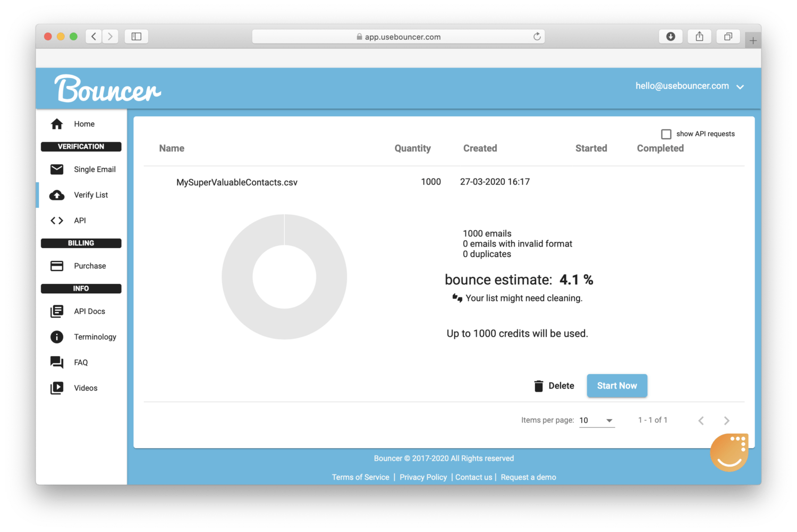Open Terms of Service in footer
The height and width of the screenshot is (532, 797).
360,477
